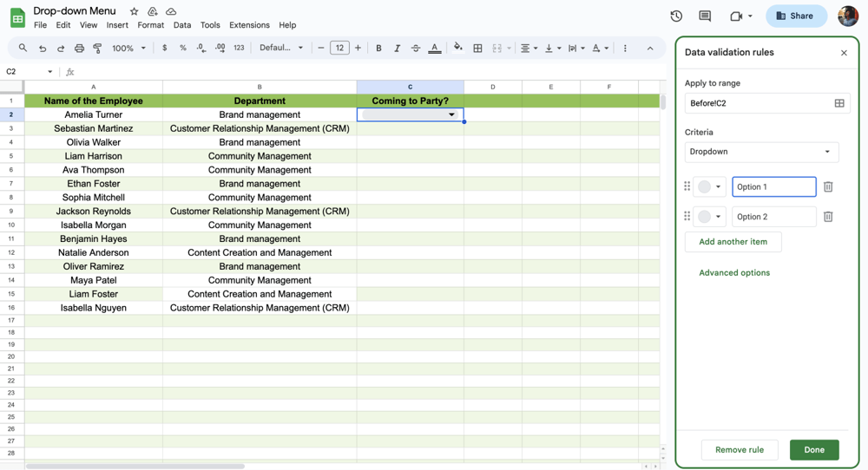Click the Apply to range field
Screen dimensions: 868x470
click(767, 103)
